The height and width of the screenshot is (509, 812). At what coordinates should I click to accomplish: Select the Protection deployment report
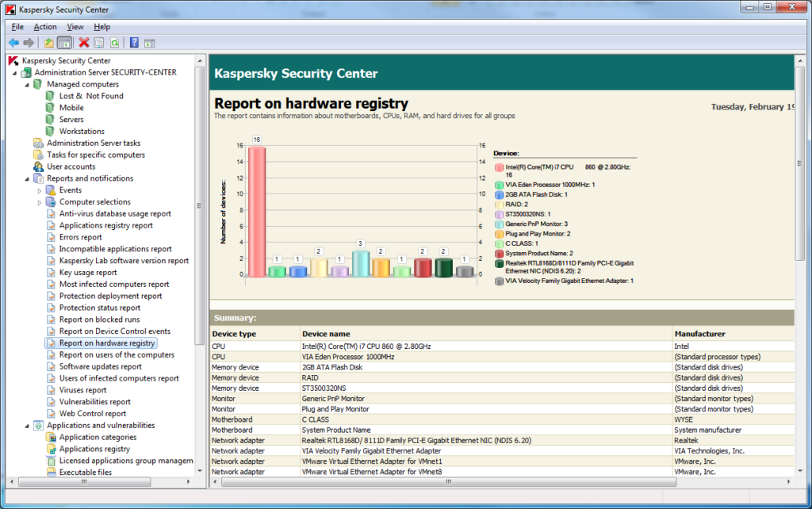click(x=111, y=297)
